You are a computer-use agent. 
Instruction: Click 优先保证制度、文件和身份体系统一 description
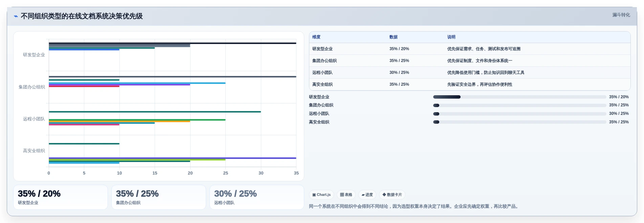coord(480,61)
